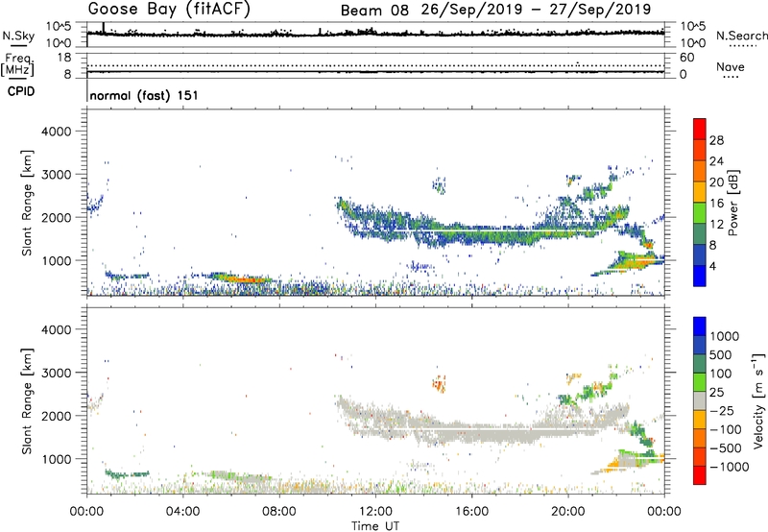Click the 'Nave' legend label
Image resolution: width=768 pixels, height=532 pixels.
coord(730,66)
